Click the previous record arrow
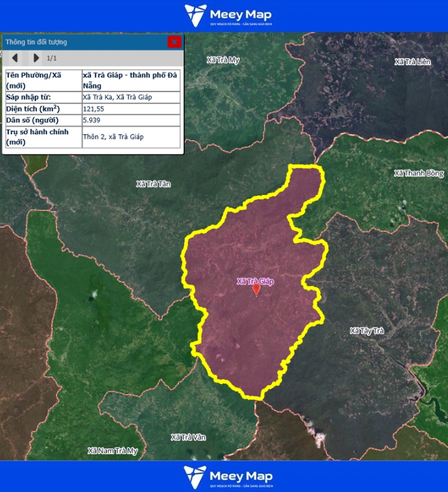 point(14,58)
